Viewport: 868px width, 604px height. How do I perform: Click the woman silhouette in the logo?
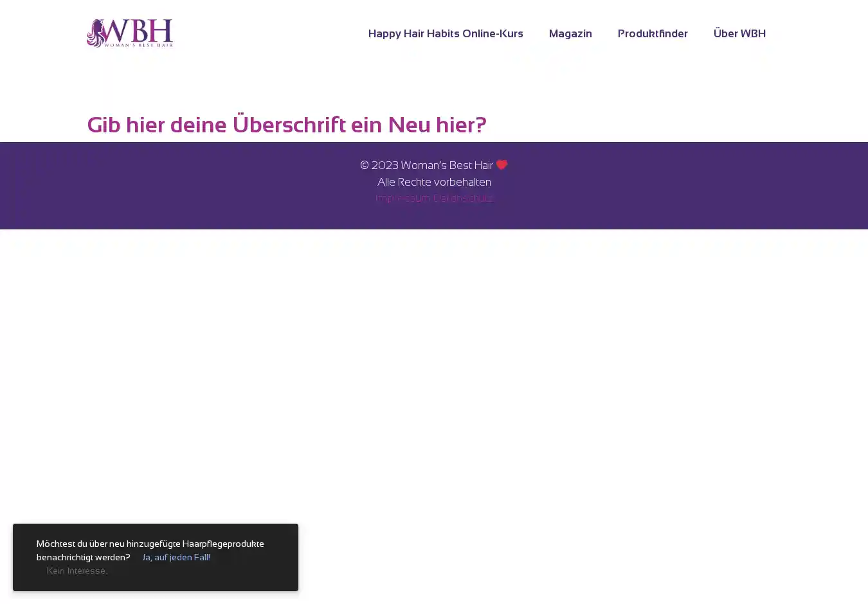[x=96, y=34]
